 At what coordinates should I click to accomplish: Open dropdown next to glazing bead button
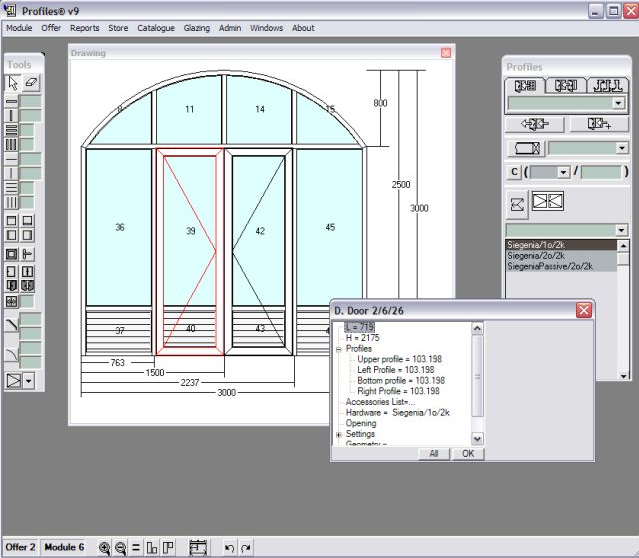tap(622, 148)
